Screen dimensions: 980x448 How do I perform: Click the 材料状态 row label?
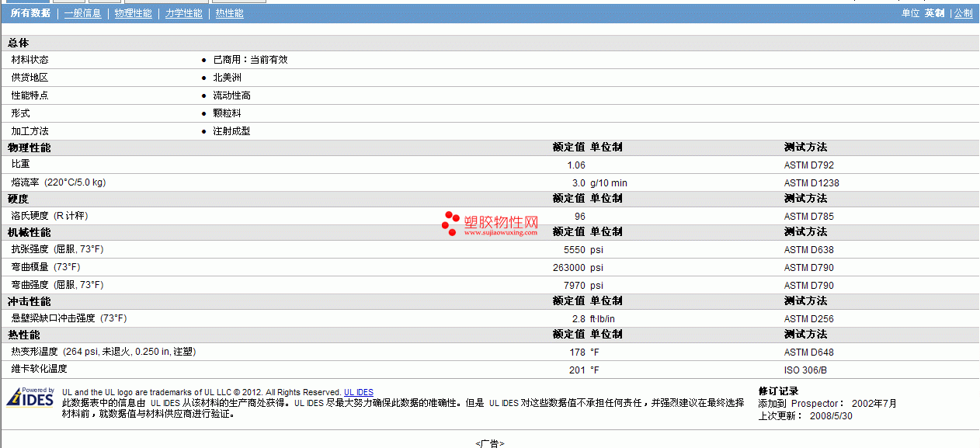click(30, 60)
